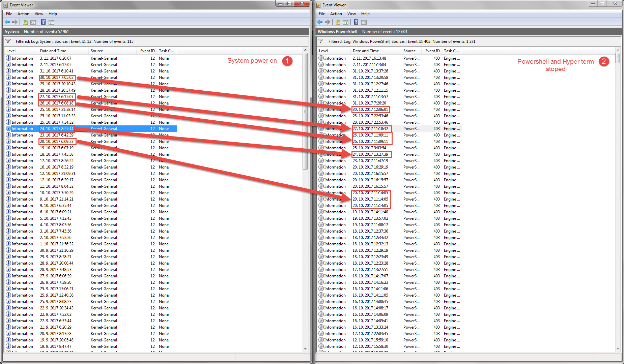This screenshot has height=364, width=624.
Task: Minimize the left Event Viewer window
Action: coord(280,3)
